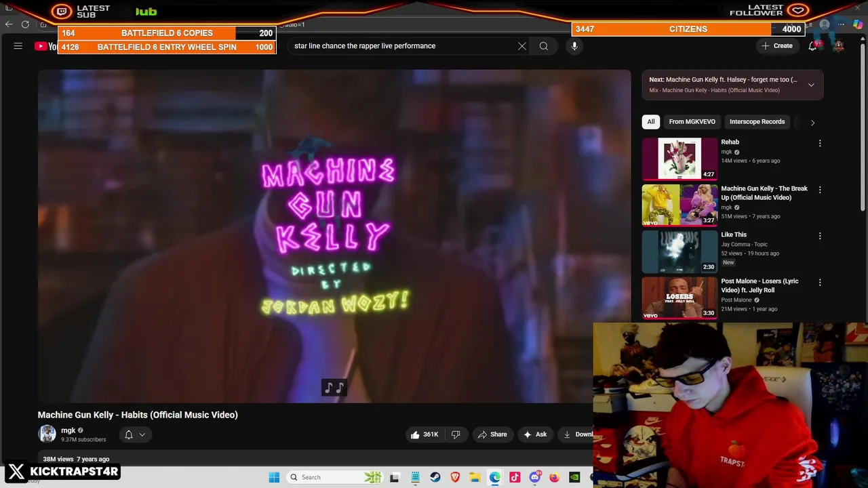The image size is (868, 488).
Task: Open the Like This video thumbnail
Action: tap(679, 251)
